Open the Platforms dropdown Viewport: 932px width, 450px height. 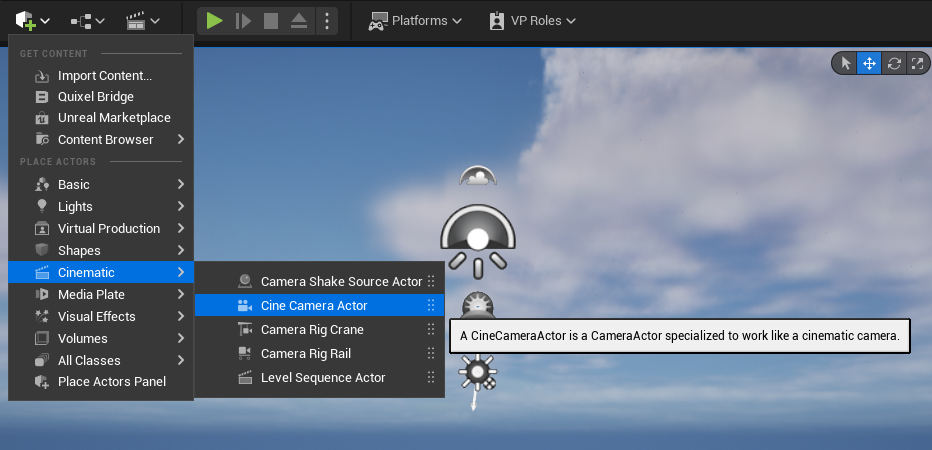point(415,21)
